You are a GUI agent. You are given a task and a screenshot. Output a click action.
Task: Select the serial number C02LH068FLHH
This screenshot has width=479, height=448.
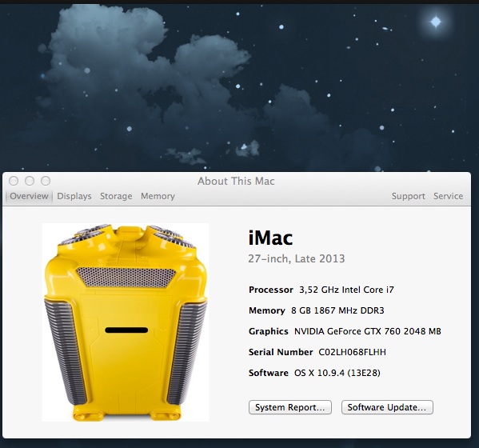point(352,352)
